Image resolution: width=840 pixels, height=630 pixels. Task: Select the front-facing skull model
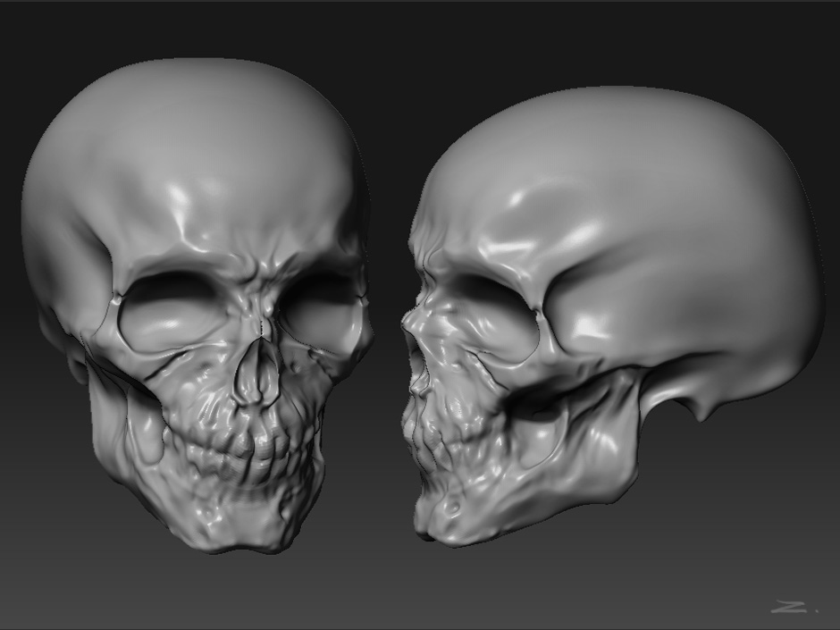click(x=197, y=306)
